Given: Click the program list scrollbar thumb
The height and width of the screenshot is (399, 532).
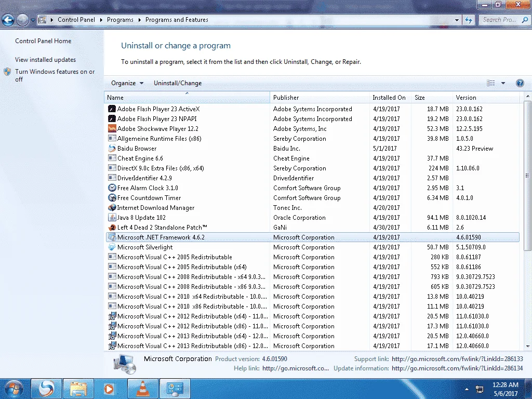Looking at the screenshot, I should (x=527, y=176).
